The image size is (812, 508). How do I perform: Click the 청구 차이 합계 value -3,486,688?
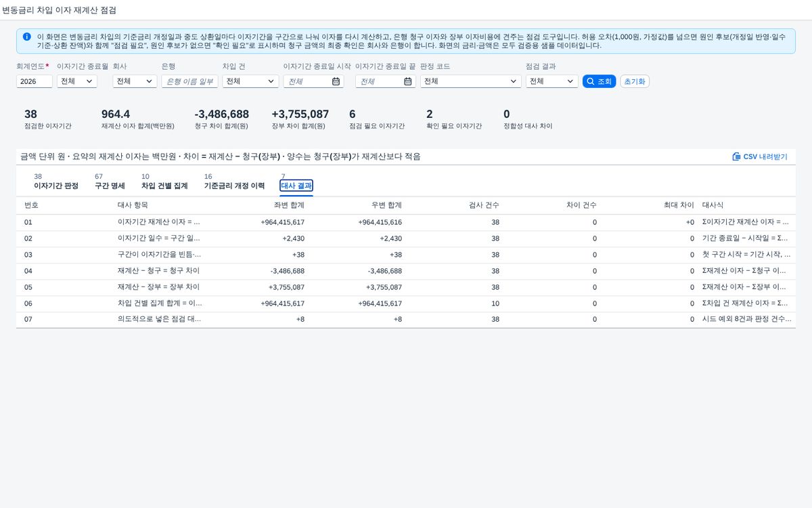tap(221, 114)
